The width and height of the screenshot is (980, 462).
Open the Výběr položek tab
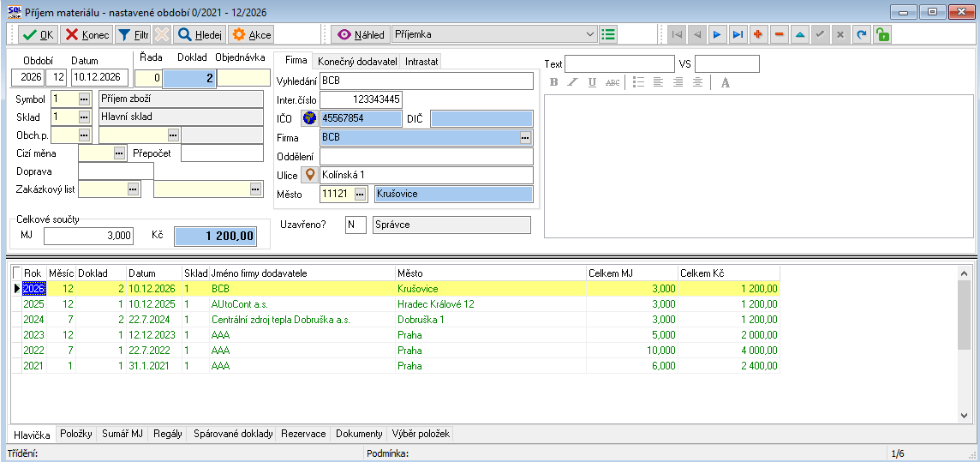[x=420, y=433]
